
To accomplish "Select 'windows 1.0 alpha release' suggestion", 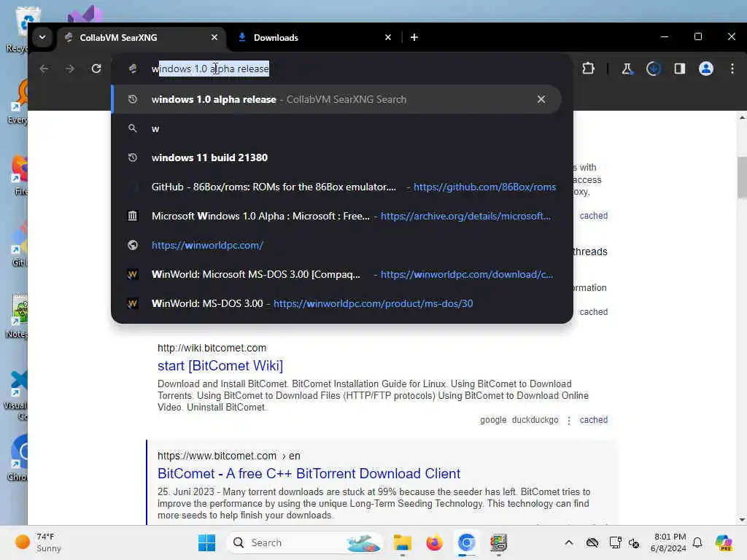I will coord(336,99).
